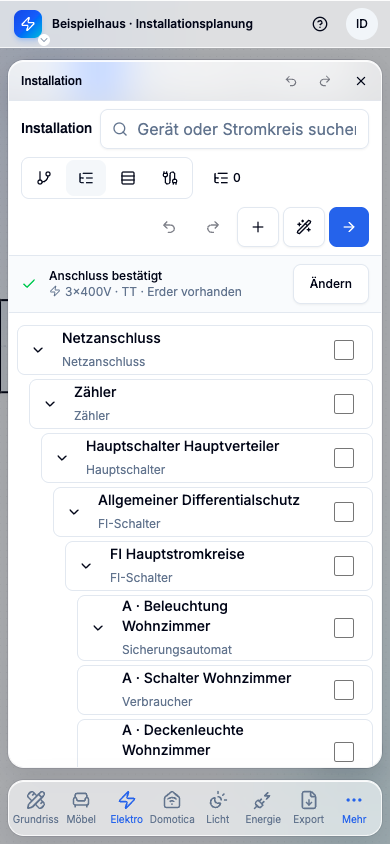
Task: Open the Export tab
Action: click(309, 808)
